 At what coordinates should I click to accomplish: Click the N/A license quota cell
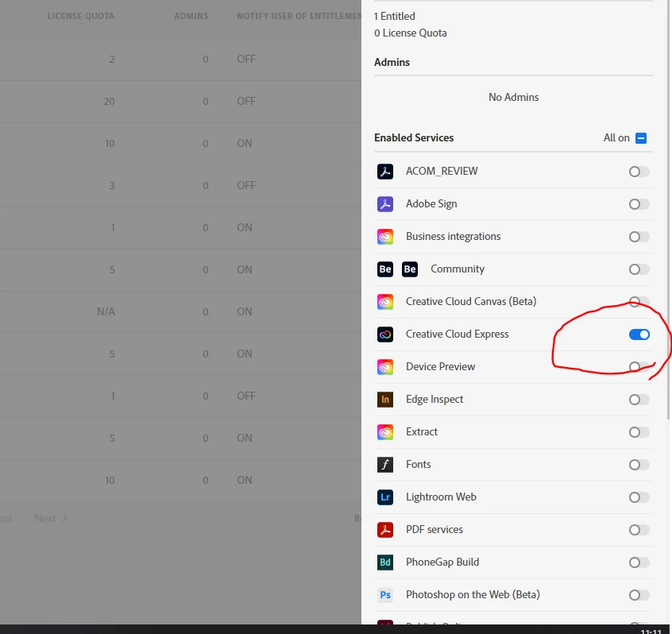click(106, 311)
